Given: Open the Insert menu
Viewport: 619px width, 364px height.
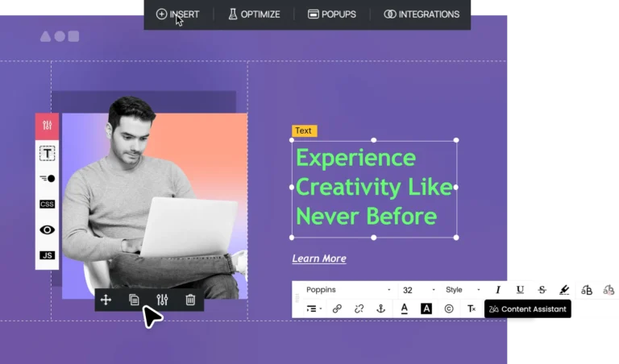Looking at the screenshot, I should [x=177, y=14].
